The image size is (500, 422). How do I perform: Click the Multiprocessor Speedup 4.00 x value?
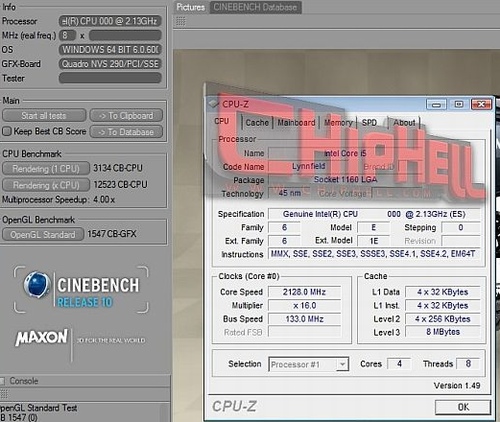(104, 200)
